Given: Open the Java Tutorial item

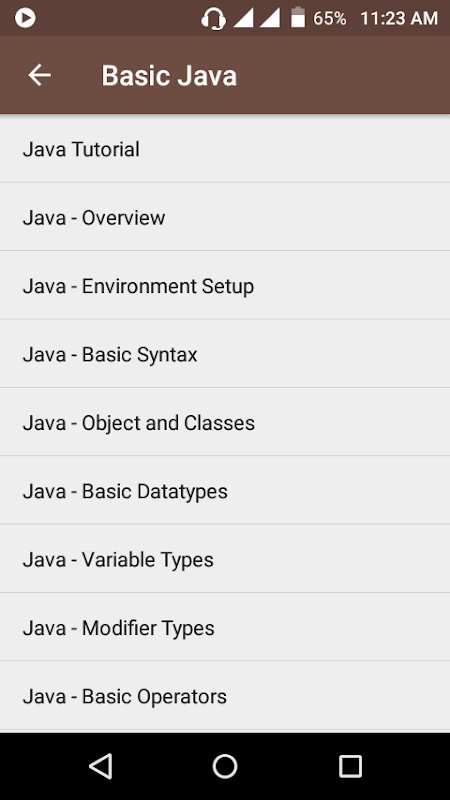Looking at the screenshot, I should [225, 148].
